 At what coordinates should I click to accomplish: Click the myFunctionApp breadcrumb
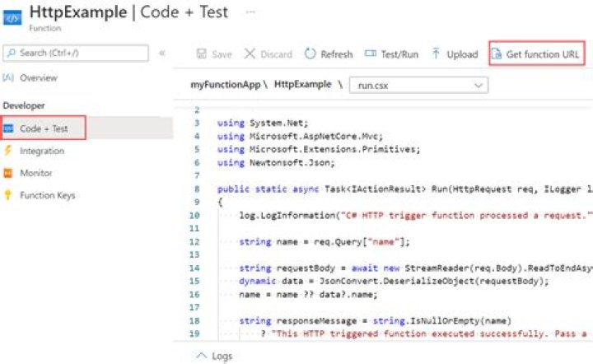[x=226, y=84]
